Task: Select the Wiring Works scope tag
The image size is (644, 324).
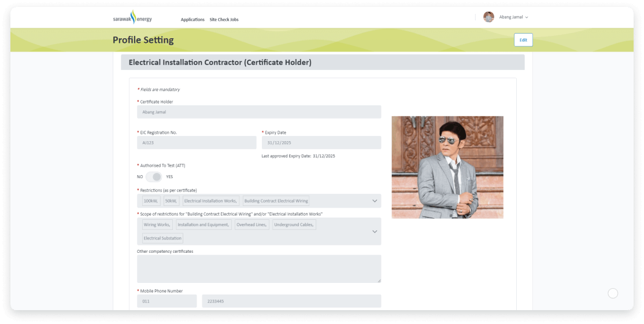Action: (157, 225)
